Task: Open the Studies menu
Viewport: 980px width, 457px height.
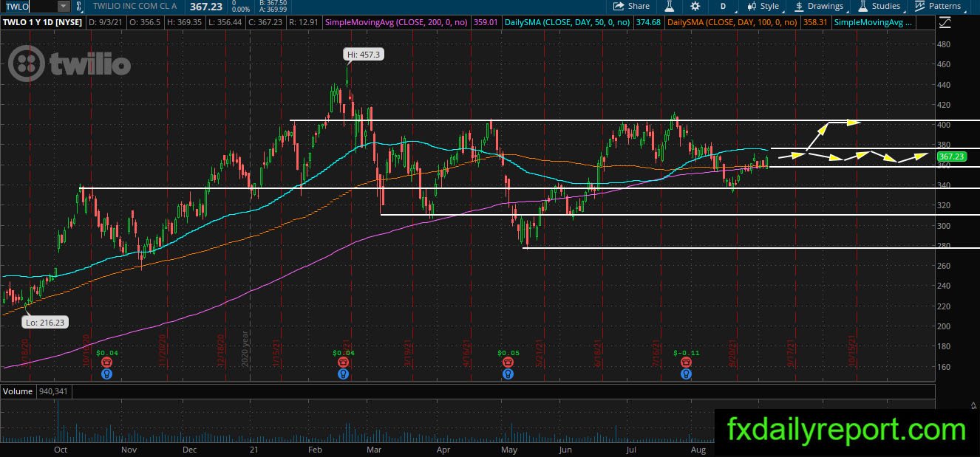Action: click(x=879, y=6)
